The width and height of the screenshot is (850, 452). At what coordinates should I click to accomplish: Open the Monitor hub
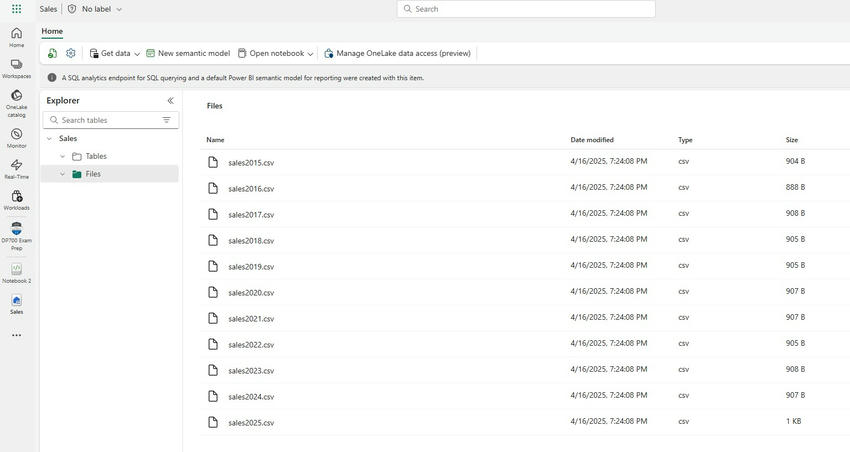16,137
